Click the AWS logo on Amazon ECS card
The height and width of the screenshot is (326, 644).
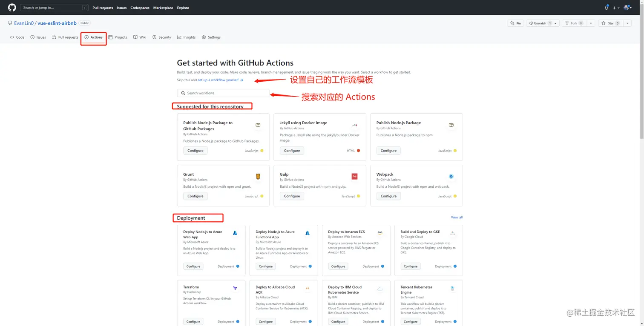(380, 233)
